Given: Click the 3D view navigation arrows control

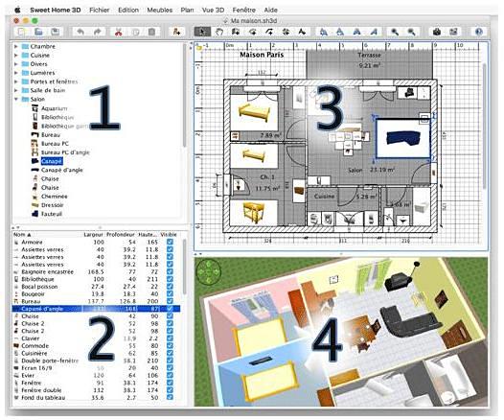Looking at the screenshot, I should click(x=208, y=272).
